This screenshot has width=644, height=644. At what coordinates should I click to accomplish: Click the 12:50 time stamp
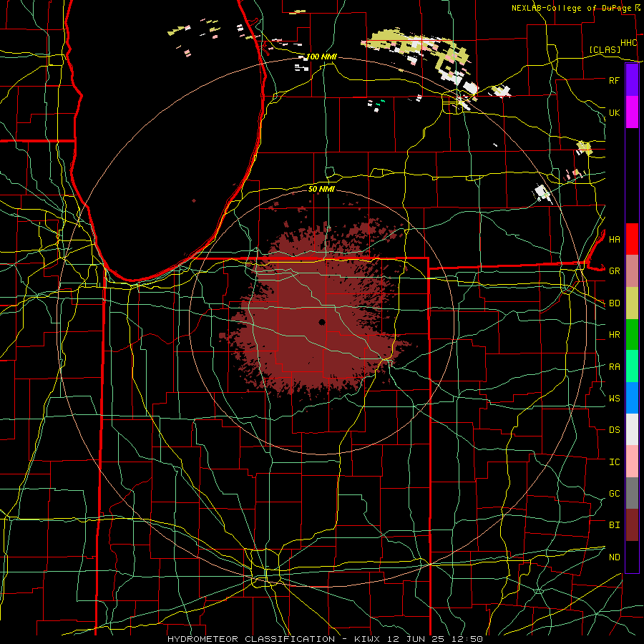click(x=466, y=639)
